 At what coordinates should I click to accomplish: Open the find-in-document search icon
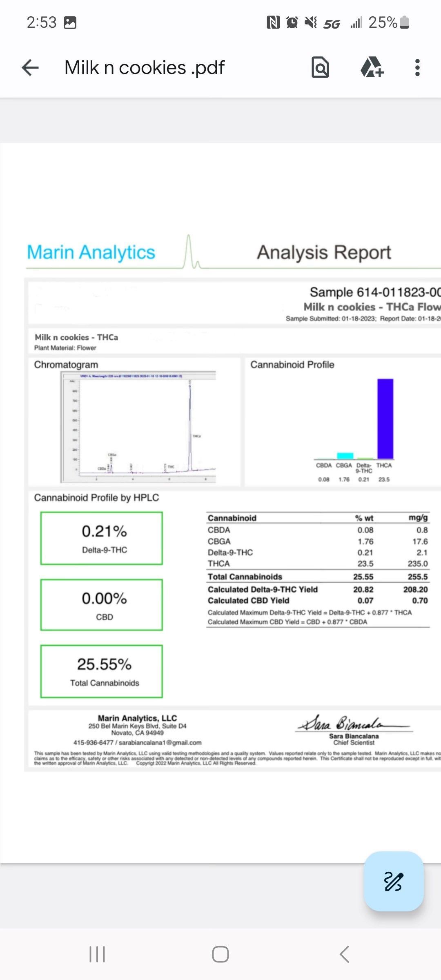coord(320,67)
